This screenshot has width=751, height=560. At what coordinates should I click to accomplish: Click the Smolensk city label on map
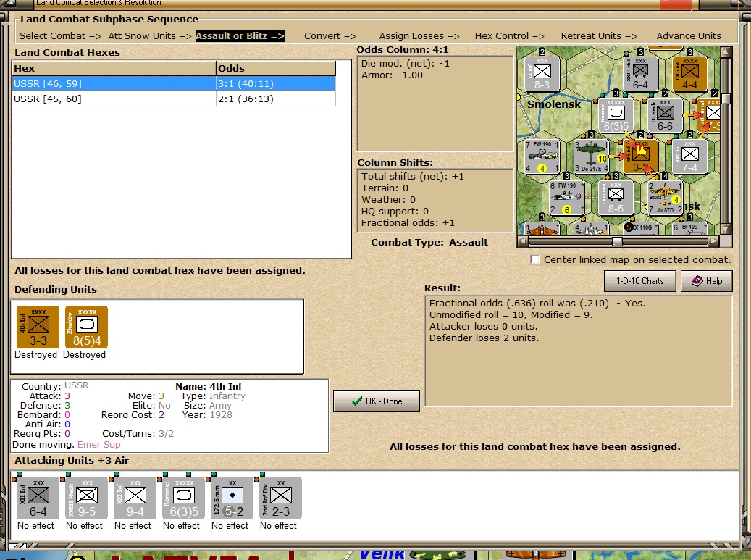point(554,104)
